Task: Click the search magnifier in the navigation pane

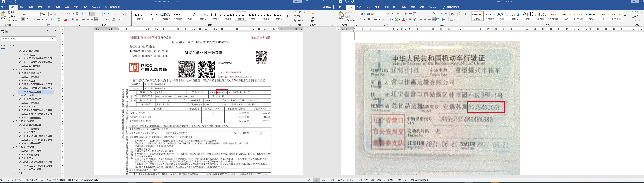Action: click(53, 39)
